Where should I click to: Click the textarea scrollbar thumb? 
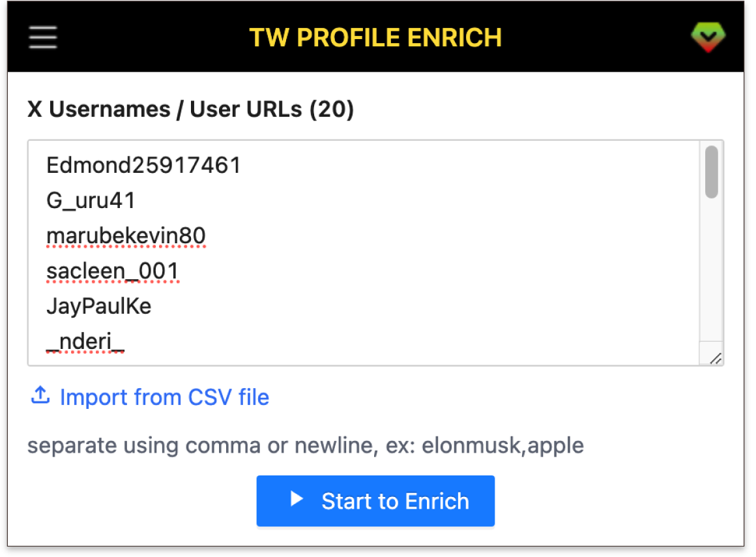[710, 173]
